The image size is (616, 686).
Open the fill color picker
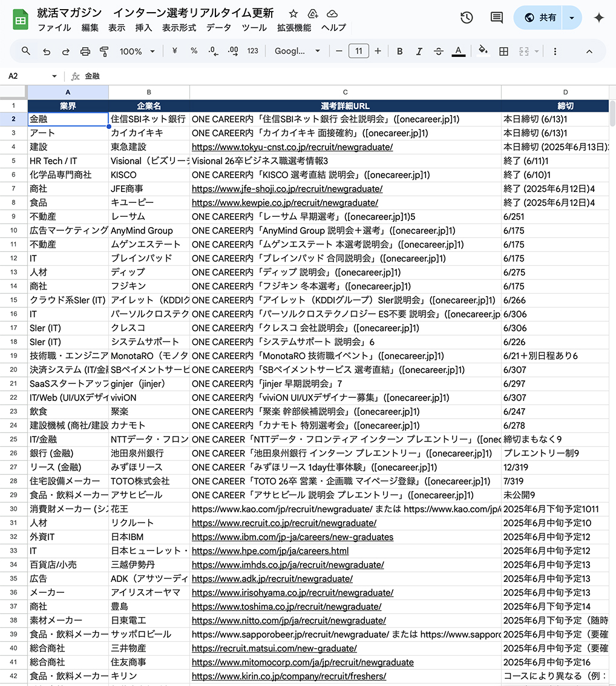click(x=483, y=50)
